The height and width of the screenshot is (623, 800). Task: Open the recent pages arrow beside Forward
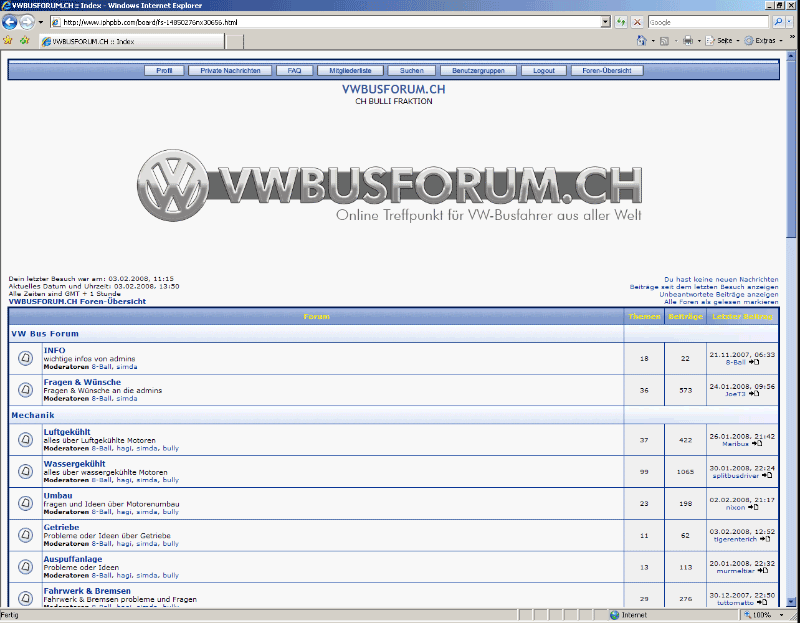click(x=41, y=22)
